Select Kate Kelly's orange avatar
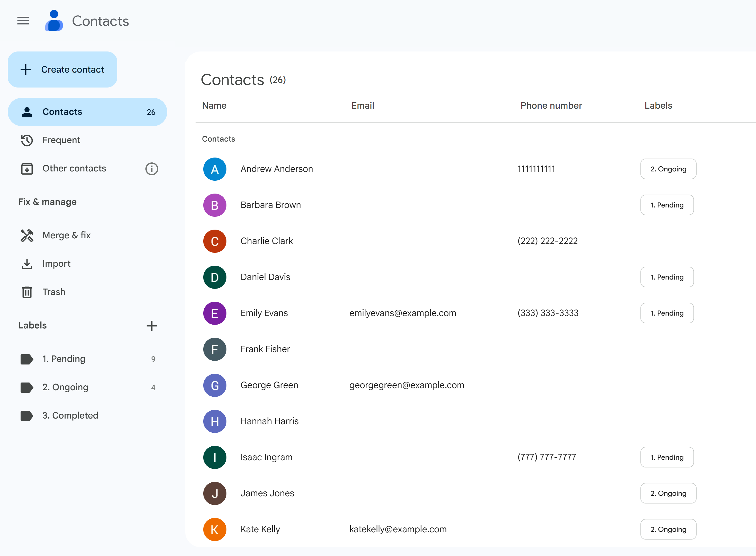The image size is (756, 556). (215, 529)
